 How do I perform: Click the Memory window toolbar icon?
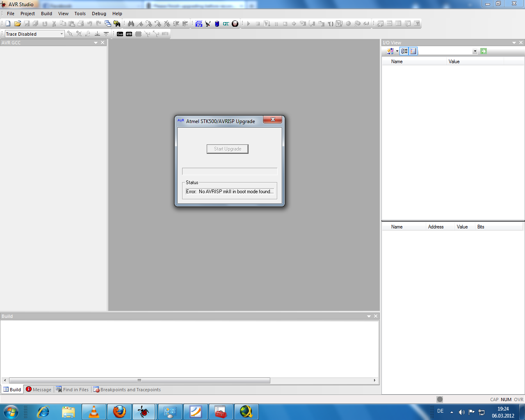tap(398, 24)
